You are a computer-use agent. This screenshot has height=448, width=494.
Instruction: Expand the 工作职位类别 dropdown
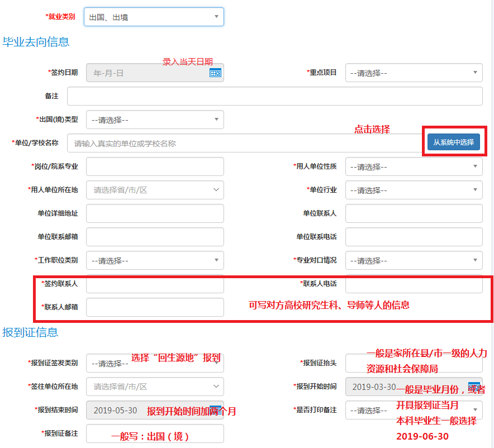155,260
